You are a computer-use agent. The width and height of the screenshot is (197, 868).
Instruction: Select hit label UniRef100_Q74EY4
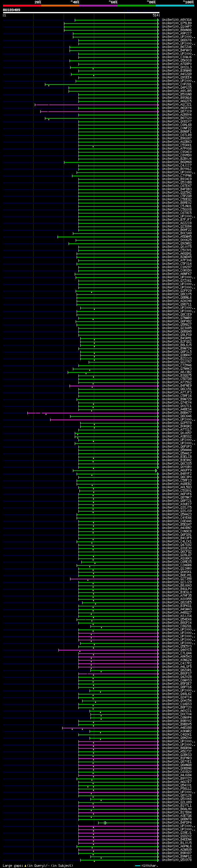coord(177,403)
